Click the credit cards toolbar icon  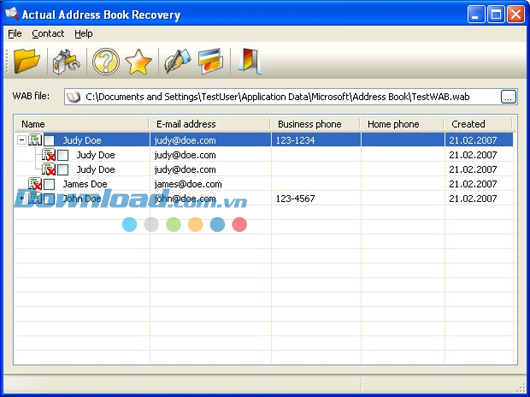(211, 61)
